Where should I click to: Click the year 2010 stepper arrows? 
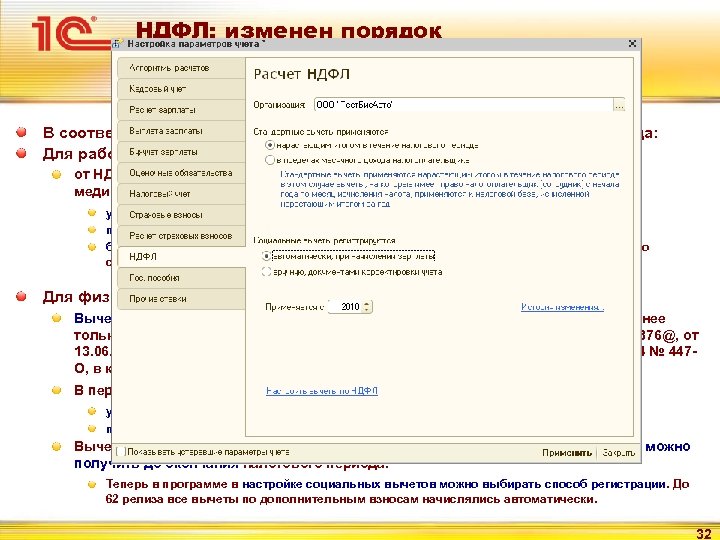point(366,307)
